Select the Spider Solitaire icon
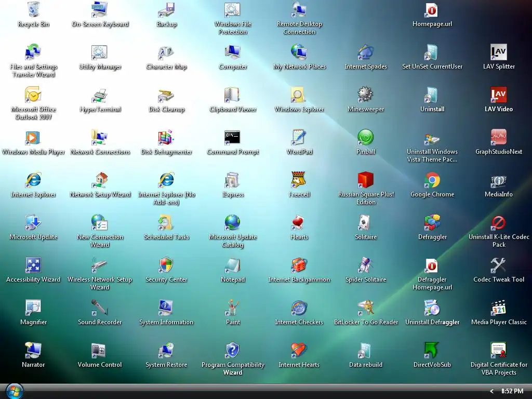The image size is (532, 399). click(x=366, y=265)
